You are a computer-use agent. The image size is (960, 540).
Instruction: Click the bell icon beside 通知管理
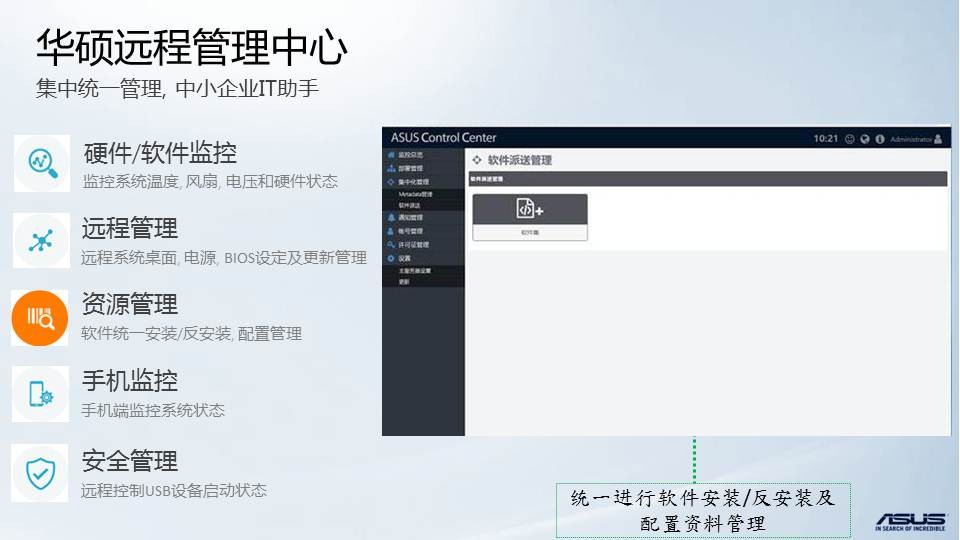click(x=391, y=217)
